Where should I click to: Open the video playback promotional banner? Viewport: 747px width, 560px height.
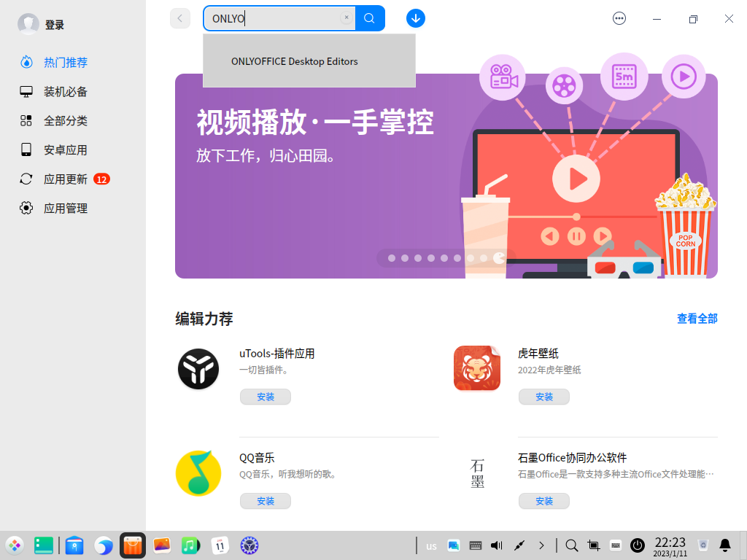coord(446,176)
